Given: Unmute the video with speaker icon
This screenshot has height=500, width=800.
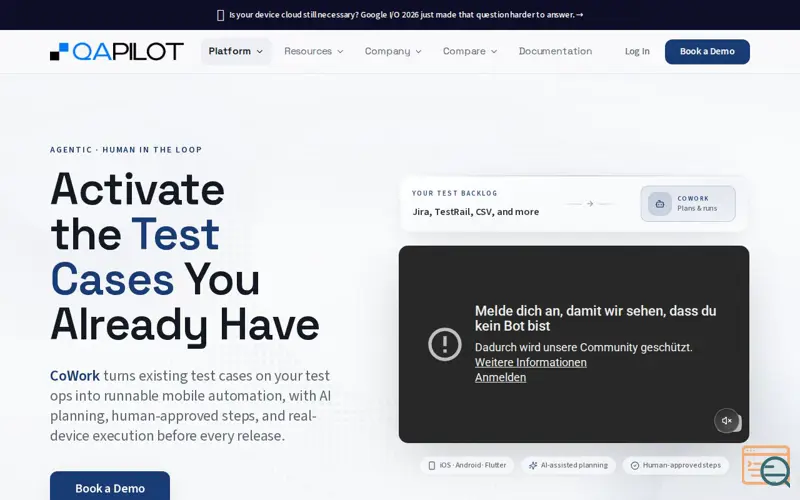Looking at the screenshot, I should 727,420.
